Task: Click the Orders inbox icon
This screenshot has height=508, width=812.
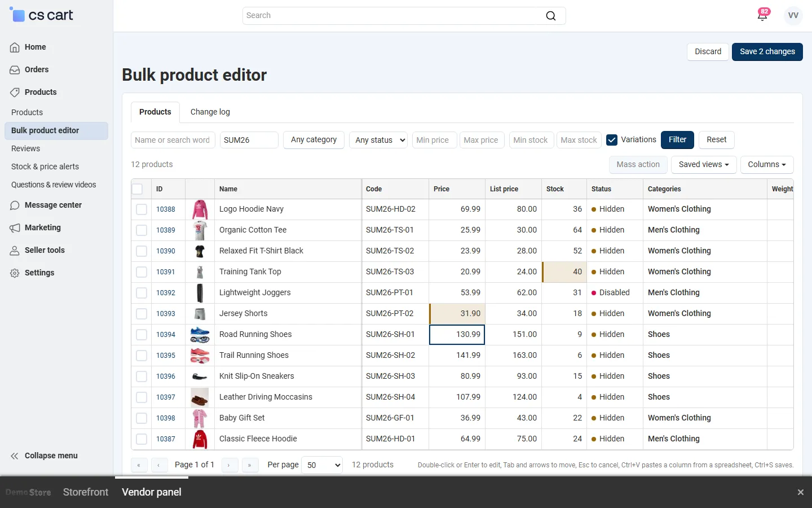Action: click(15, 70)
